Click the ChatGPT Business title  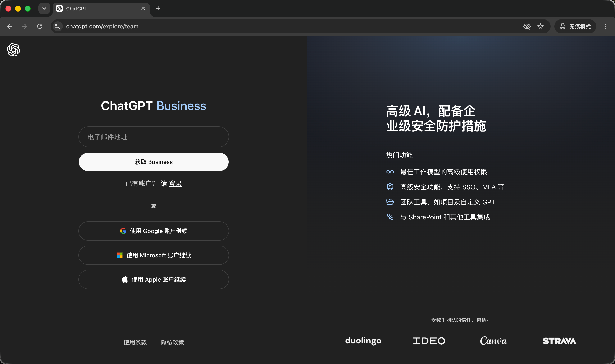point(154,106)
